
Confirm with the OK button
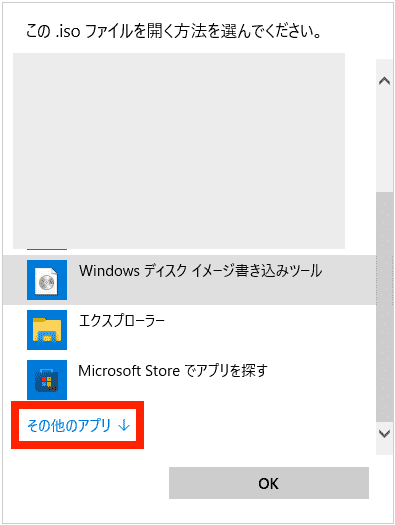[x=269, y=483]
